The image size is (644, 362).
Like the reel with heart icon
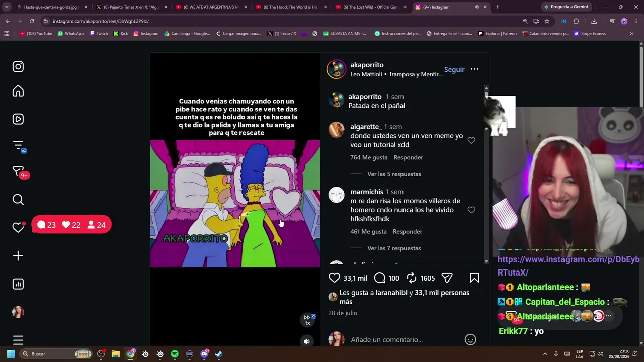pos(334,278)
